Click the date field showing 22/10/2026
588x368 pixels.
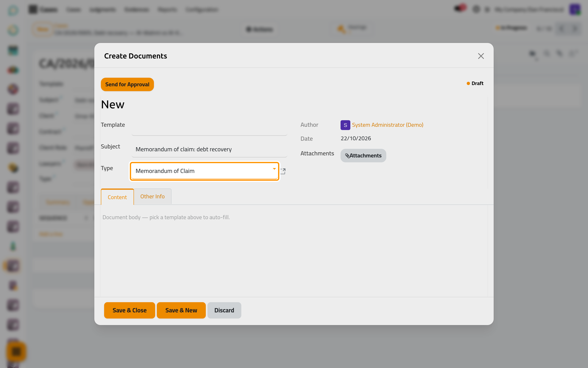click(356, 139)
